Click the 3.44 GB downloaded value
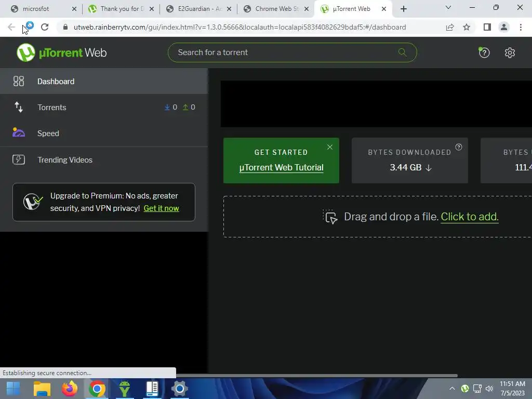The width and height of the screenshot is (532, 399). pyautogui.click(x=405, y=168)
